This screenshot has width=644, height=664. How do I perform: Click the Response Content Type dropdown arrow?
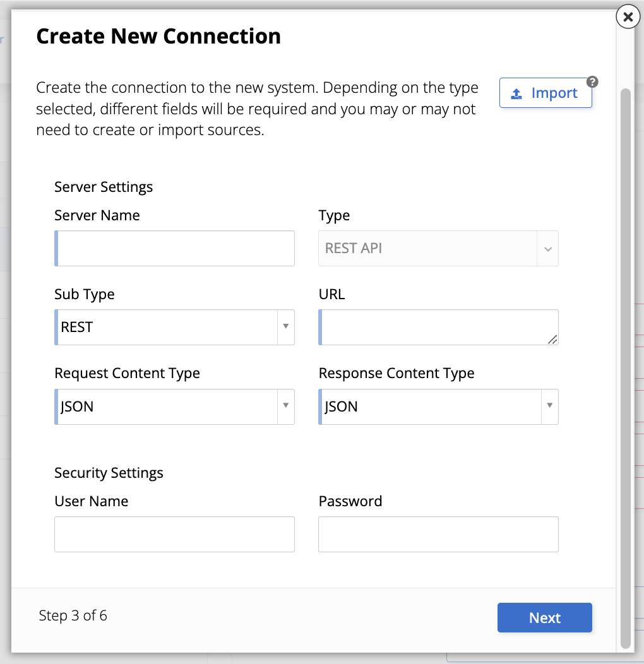pyautogui.click(x=549, y=406)
